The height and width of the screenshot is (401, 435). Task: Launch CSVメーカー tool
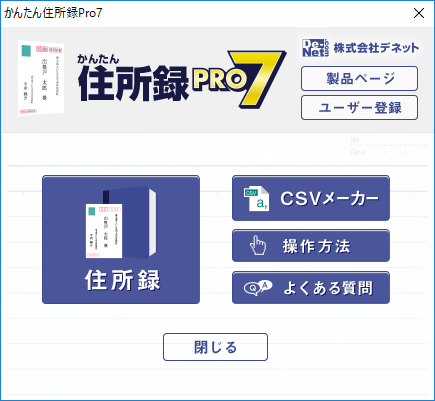click(x=311, y=198)
